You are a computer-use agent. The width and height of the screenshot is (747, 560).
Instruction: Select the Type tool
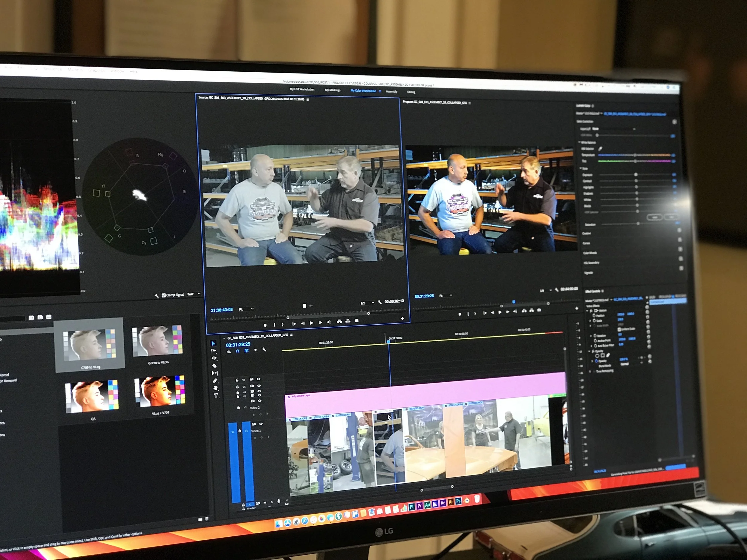(x=216, y=395)
